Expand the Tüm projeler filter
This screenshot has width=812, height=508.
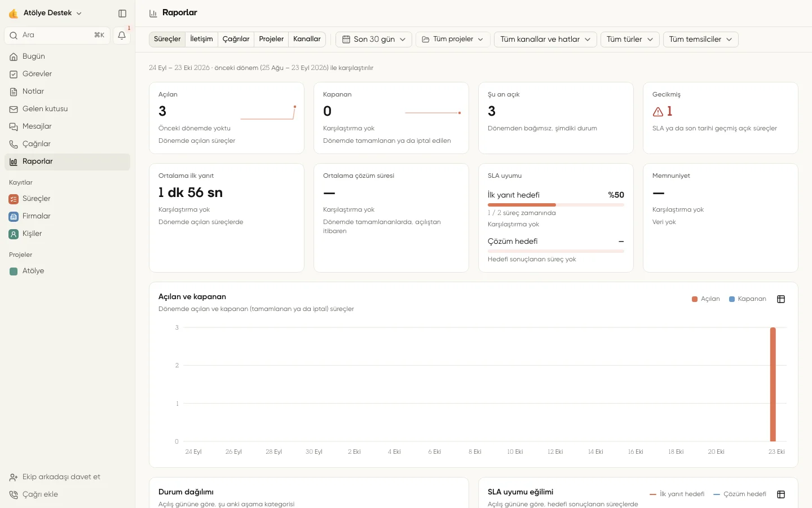coord(453,40)
